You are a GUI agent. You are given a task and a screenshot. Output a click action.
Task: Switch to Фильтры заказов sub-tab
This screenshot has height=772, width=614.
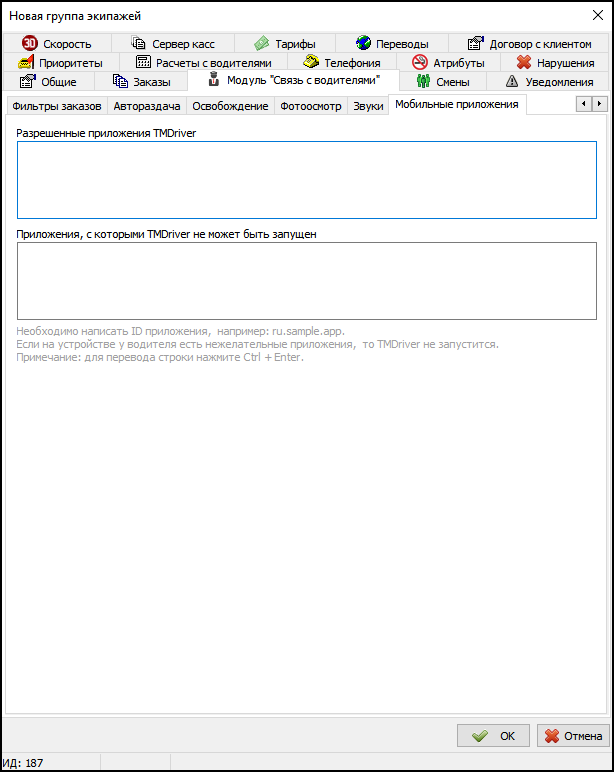(56, 105)
